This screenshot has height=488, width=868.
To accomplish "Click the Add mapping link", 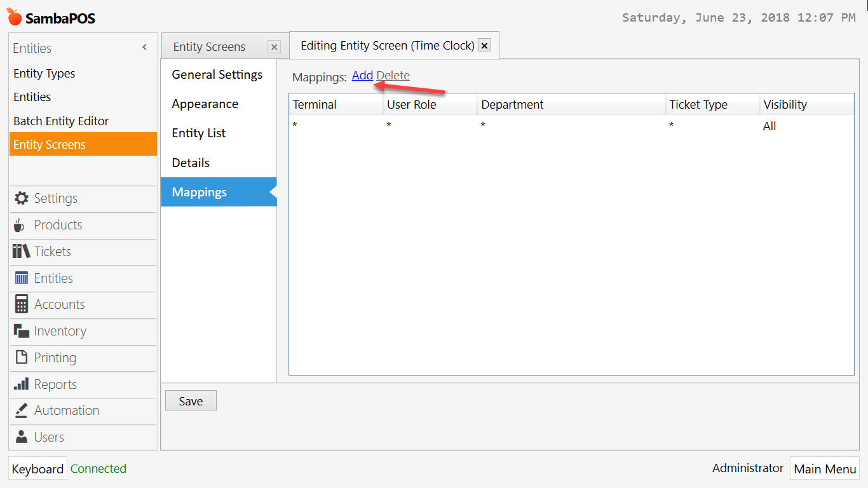I will click(x=362, y=75).
